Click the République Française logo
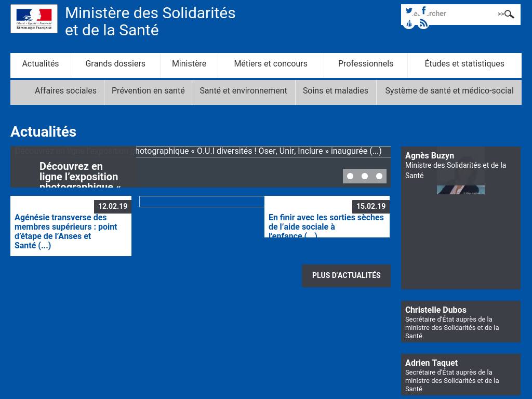Viewport: 532px width, 399px height. 34,19
